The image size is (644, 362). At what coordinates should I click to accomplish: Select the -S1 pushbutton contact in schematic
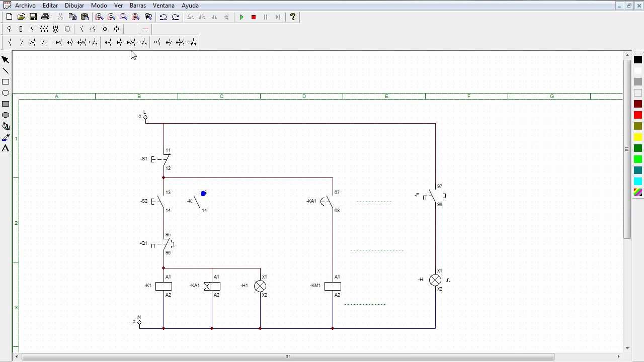(162, 159)
